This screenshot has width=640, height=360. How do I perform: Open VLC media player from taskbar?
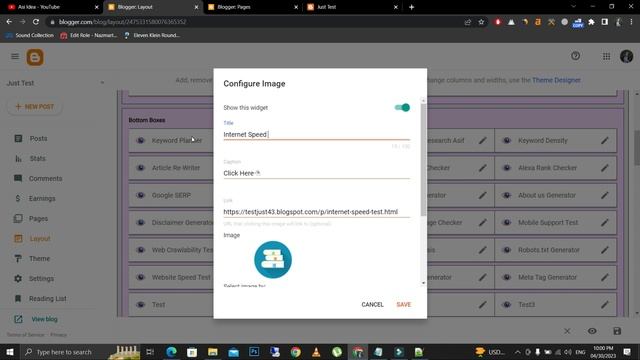[x=316, y=352]
